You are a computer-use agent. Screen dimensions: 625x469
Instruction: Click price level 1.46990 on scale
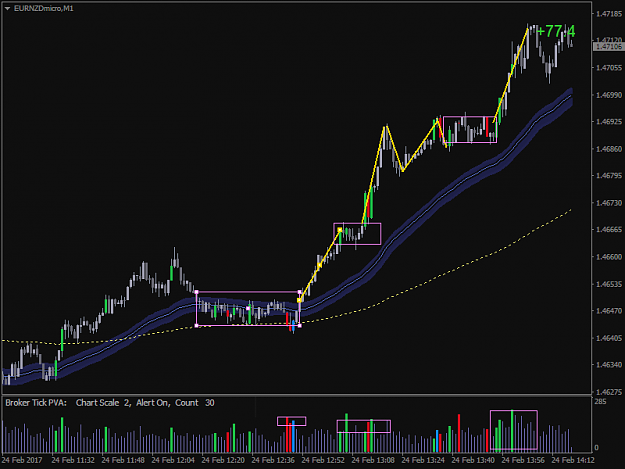coord(609,95)
